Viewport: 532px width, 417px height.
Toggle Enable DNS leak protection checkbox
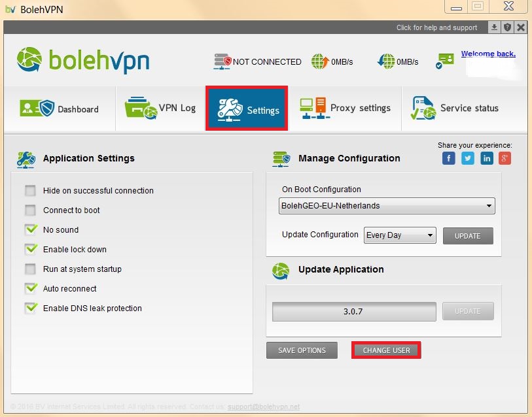[x=31, y=308]
